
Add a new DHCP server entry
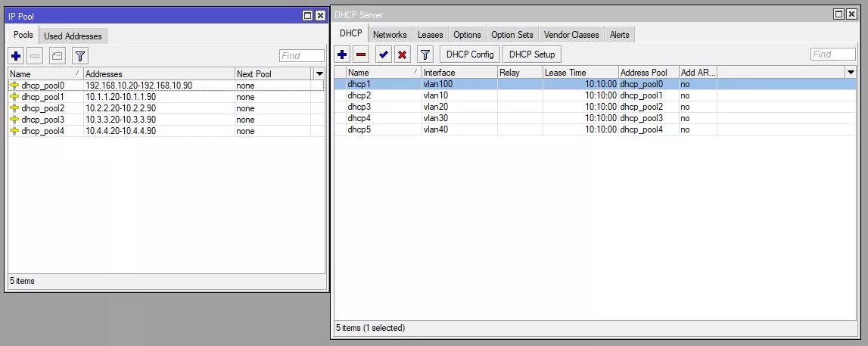point(342,55)
